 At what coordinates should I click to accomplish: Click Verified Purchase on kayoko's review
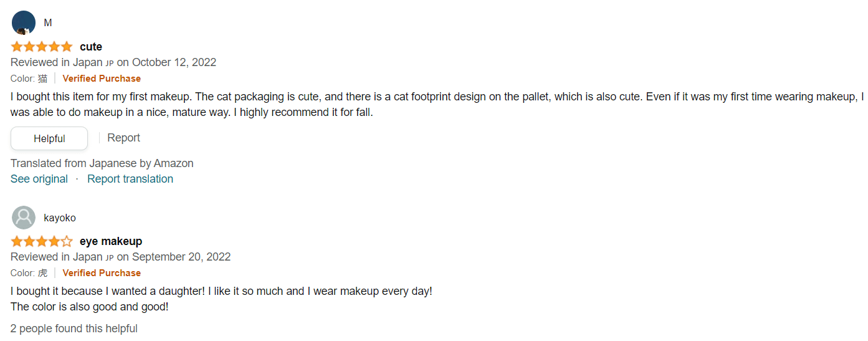click(x=102, y=273)
